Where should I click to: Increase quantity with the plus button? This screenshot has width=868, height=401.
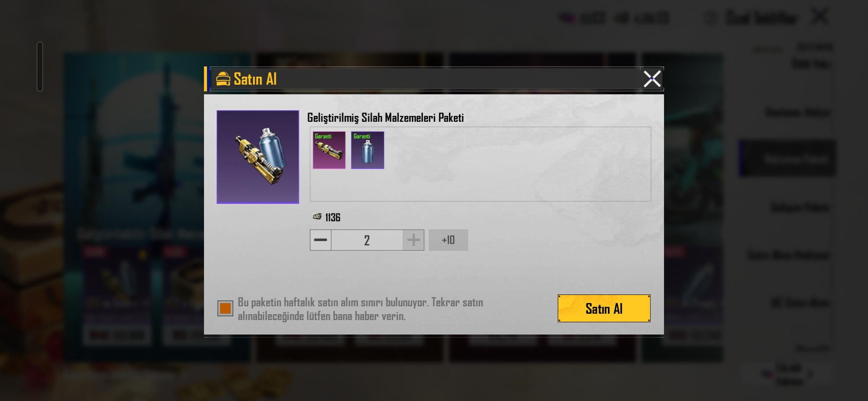(413, 240)
